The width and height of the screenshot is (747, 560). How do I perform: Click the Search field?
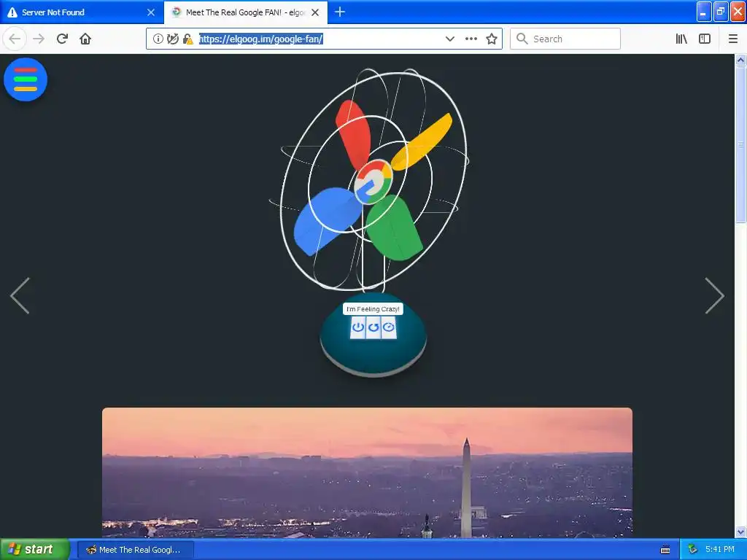tap(565, 39)
